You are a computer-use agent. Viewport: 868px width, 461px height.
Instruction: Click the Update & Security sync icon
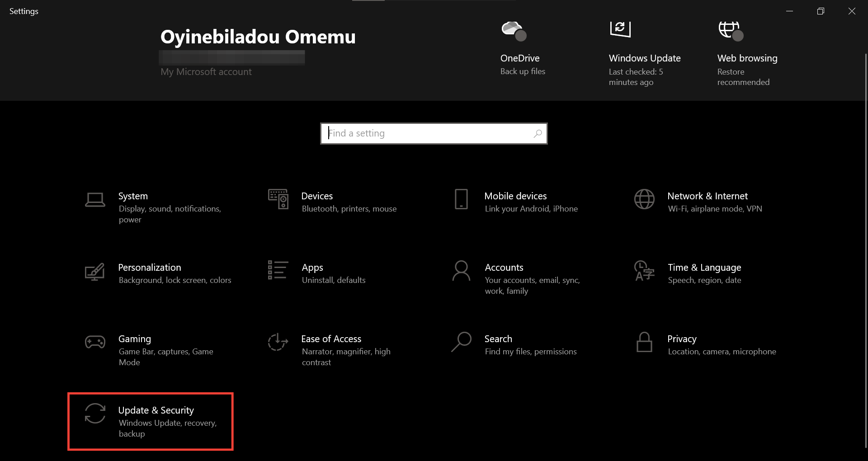(95, 413)
